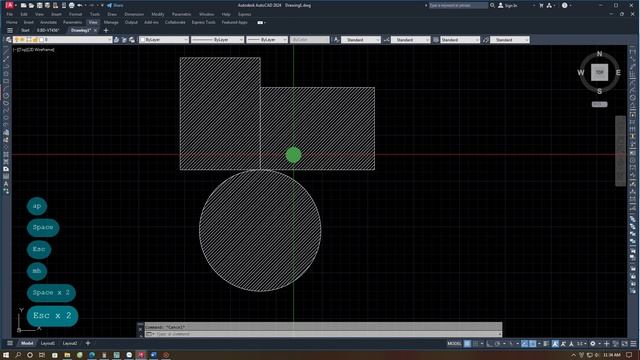
Task: Expand the dimension style Standard dropdown
Action: point(427,40)
